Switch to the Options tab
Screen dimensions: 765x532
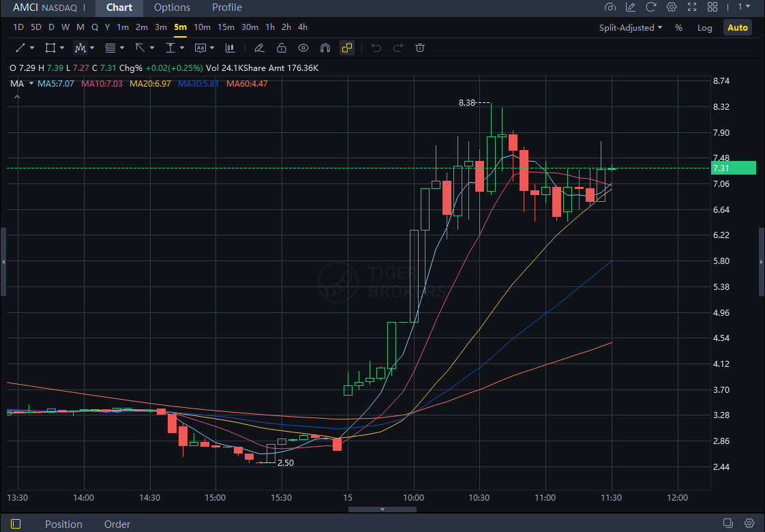click(x=172, y=8)
